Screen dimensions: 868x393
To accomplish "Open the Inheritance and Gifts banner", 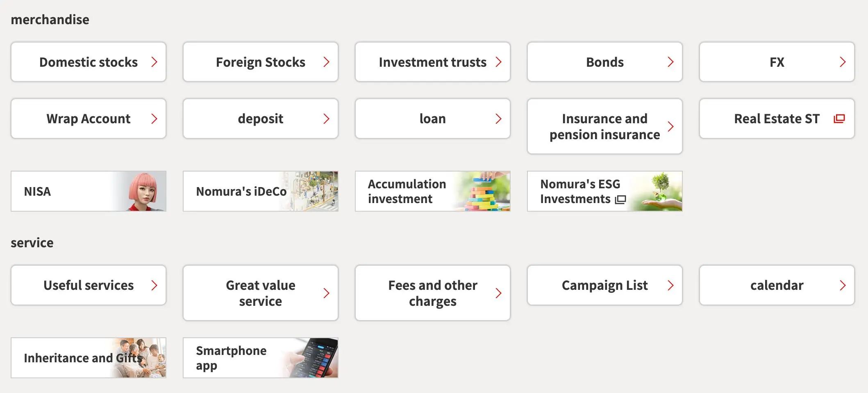I will coord(89,358).
